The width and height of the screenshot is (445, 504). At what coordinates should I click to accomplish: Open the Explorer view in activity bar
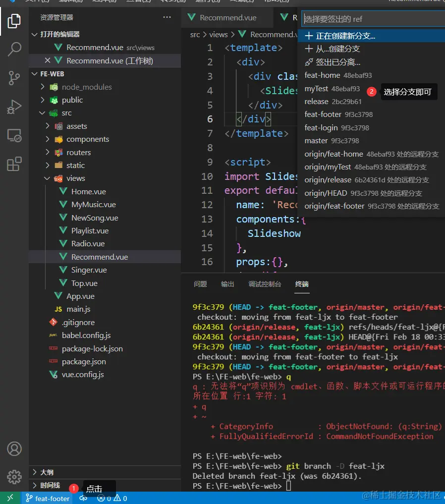[x=14, y=21]
